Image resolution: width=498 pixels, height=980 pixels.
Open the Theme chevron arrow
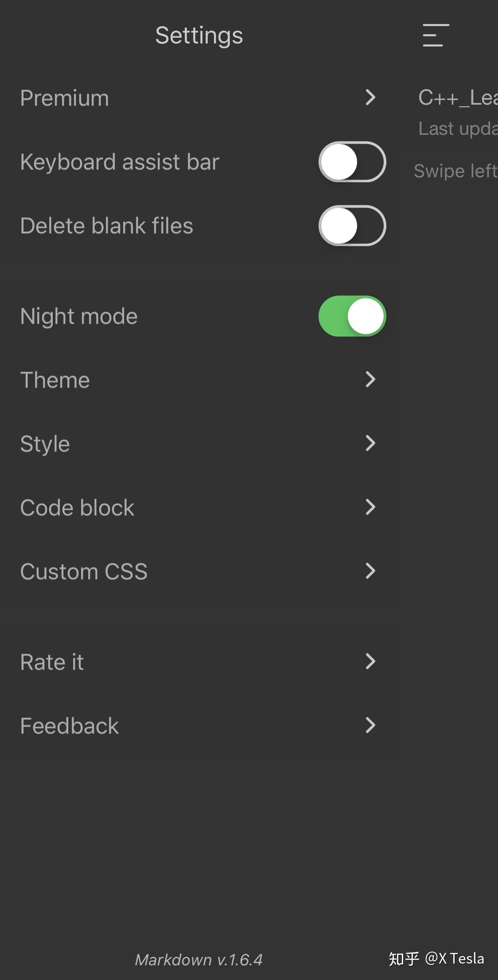coord(370,380)
